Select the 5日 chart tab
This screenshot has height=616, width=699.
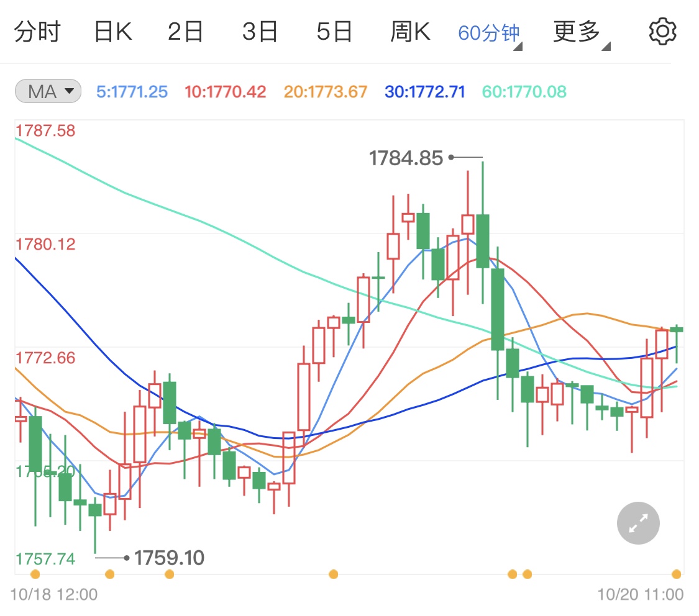[x=334, y=32]
